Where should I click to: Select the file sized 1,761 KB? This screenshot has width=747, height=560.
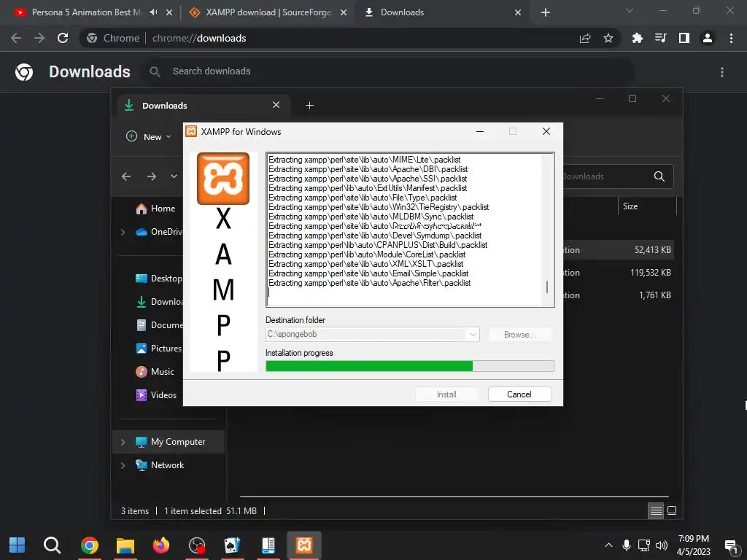654,295
